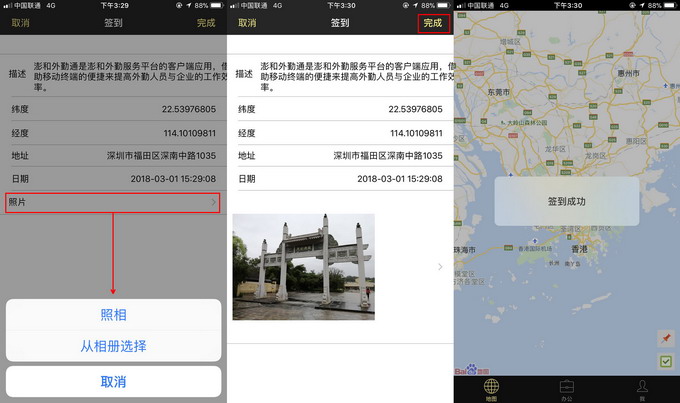Tap the 惠州市 label on the map
680x403 pixels.
627,73
